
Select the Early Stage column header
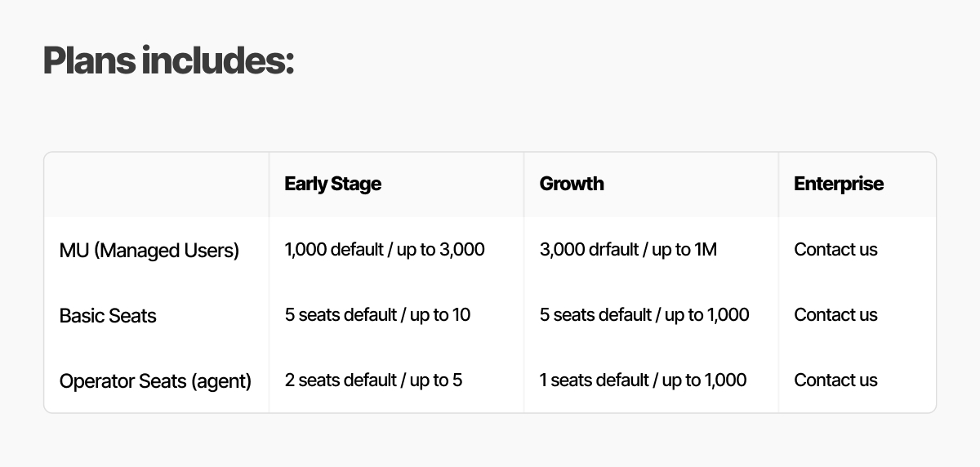point(332,184)
